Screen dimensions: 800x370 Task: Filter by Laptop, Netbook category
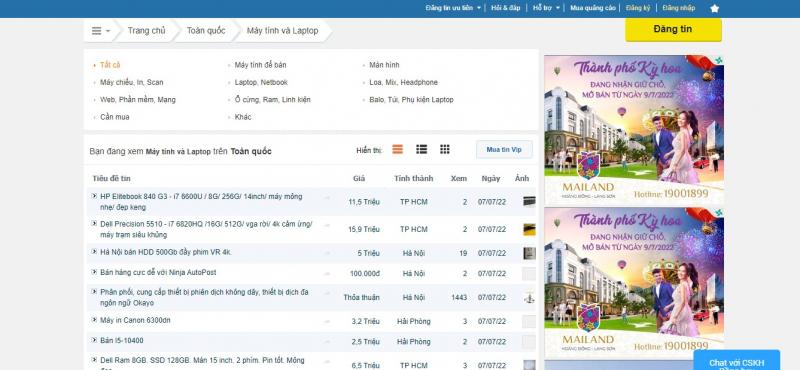(261, 82)
